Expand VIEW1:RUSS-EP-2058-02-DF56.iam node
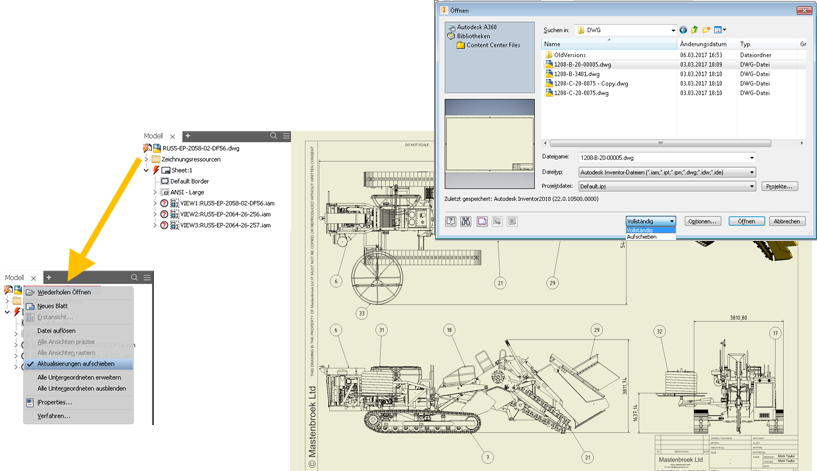 [x=155, y=203]
